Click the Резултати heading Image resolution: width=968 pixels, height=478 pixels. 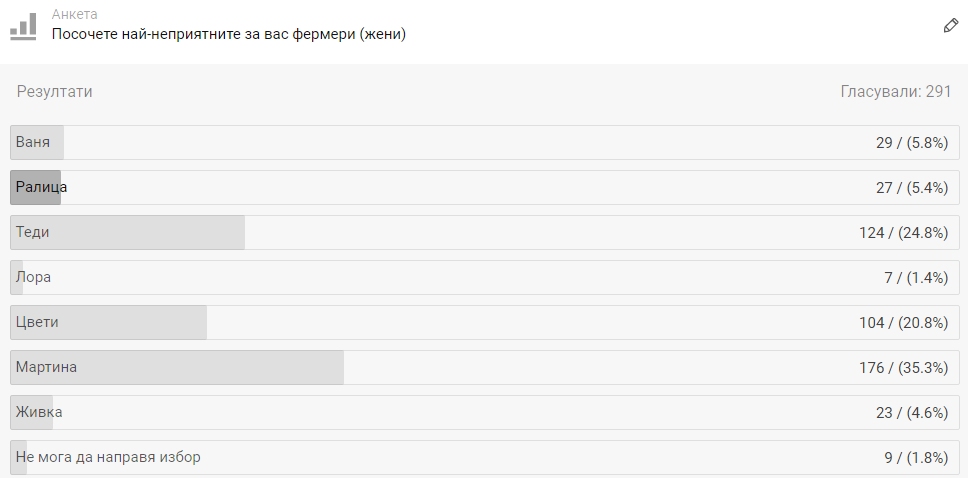coord(54,92)
